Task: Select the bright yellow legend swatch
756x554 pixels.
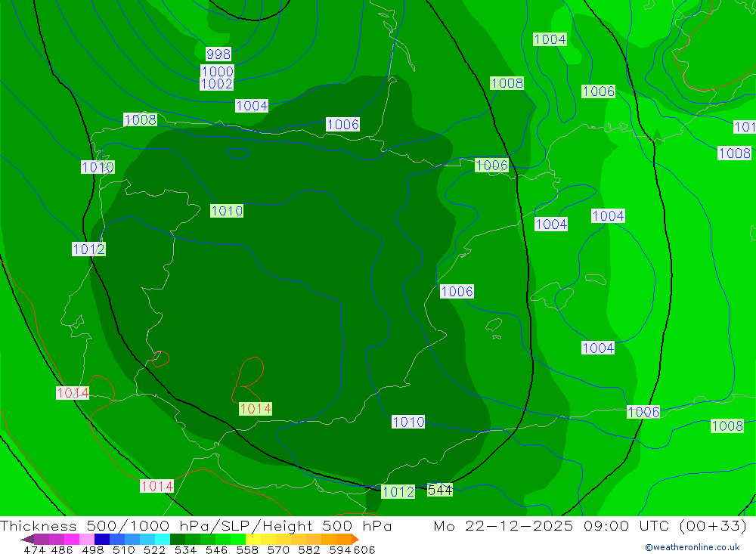Action: tap(253, 539)
